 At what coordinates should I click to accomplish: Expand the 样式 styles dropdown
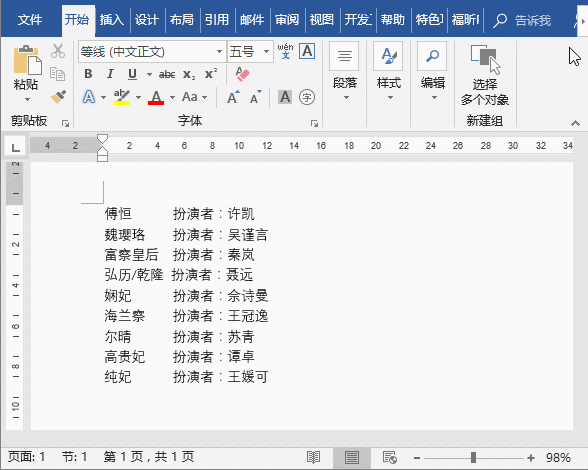[x=388, y=72]
